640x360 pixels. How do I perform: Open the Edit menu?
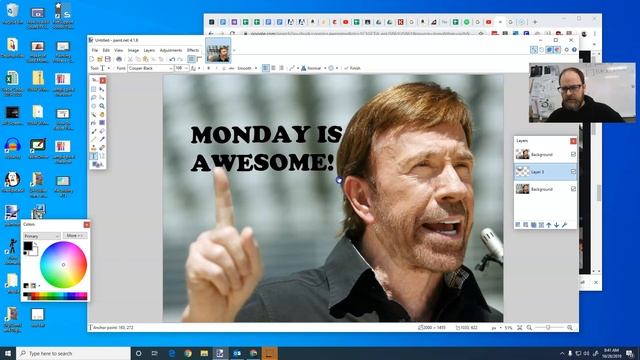tap(106, 50)
